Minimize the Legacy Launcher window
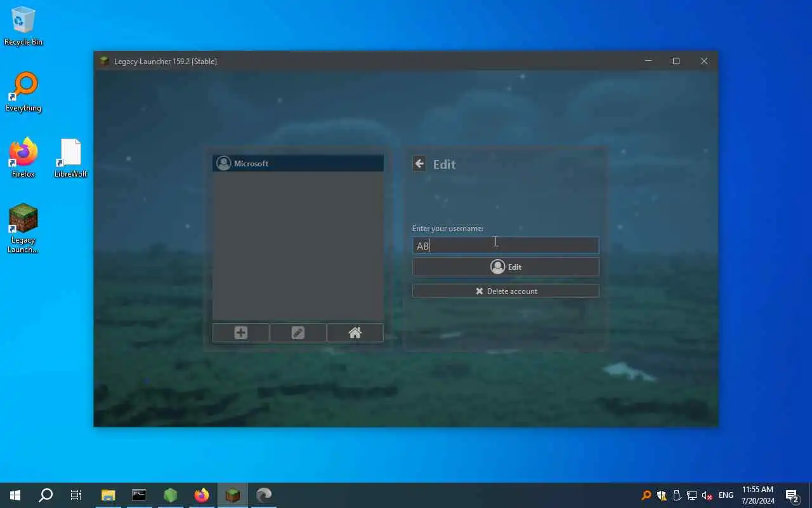The width and height of the screenshot is (812, 508). point(648,61)
